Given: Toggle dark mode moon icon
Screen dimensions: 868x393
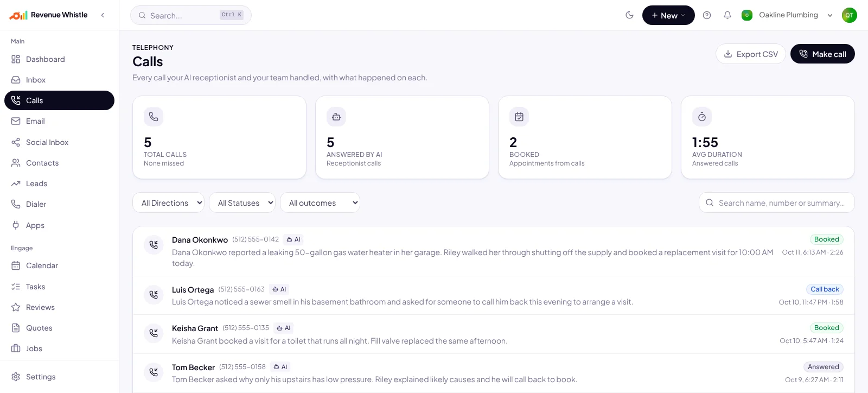Looking at the screenshot, I should [x=629, y=15].
